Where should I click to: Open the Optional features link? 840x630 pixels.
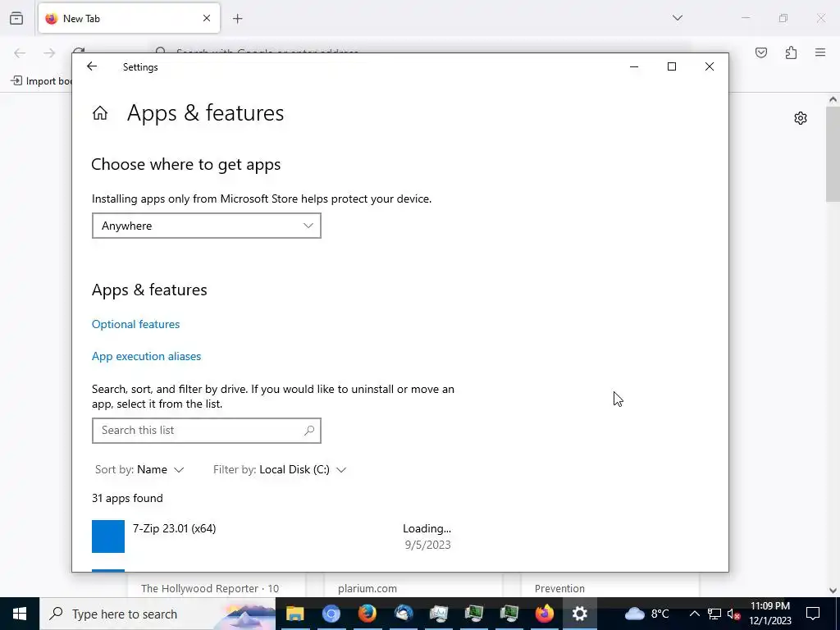135,324
